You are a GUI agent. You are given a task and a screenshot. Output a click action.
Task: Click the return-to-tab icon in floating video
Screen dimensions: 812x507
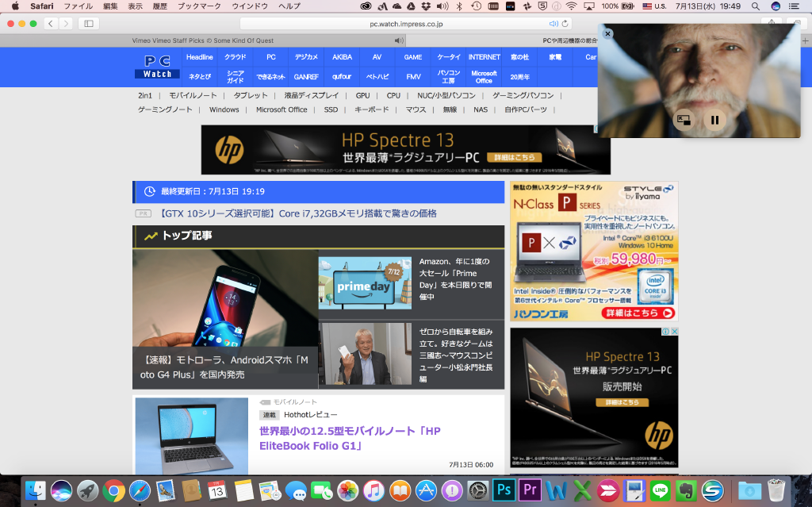point(684,120)
